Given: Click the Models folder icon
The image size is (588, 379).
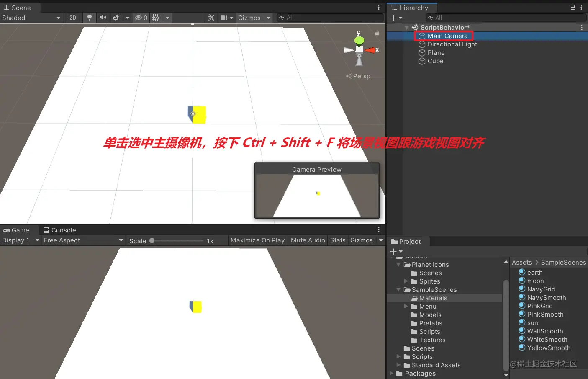Looking at the screenshot, I should click(x=414, y=315).
